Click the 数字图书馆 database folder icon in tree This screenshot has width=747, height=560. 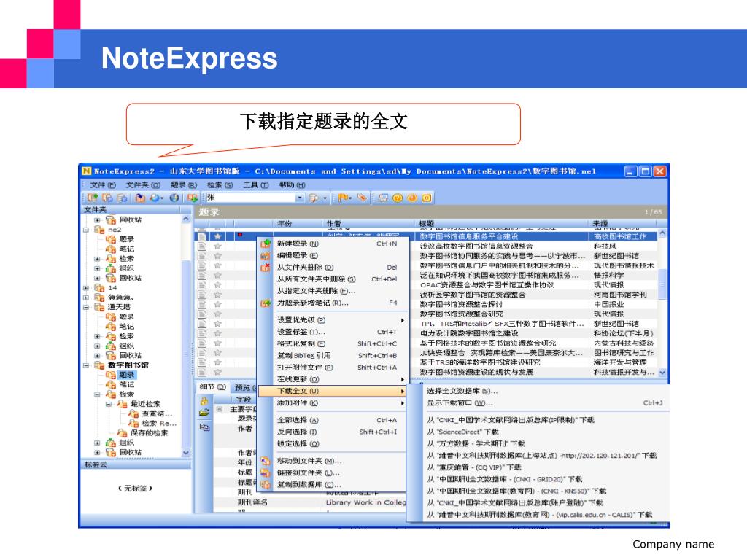coord(99,365)
